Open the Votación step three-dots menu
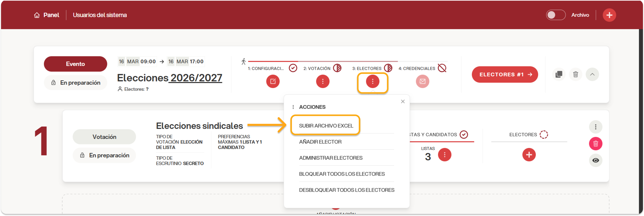This screenshot has width=644, height=216. (323, 81)
